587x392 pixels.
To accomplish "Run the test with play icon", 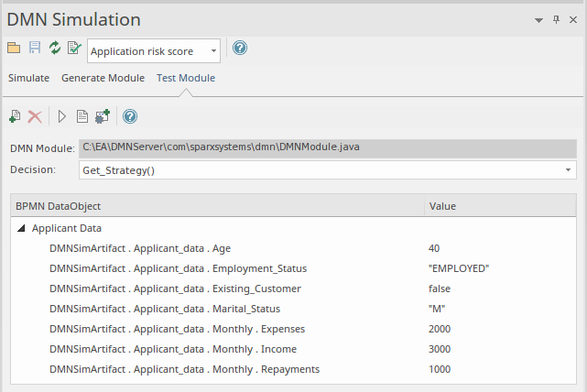I will click(x=62, y=116).
